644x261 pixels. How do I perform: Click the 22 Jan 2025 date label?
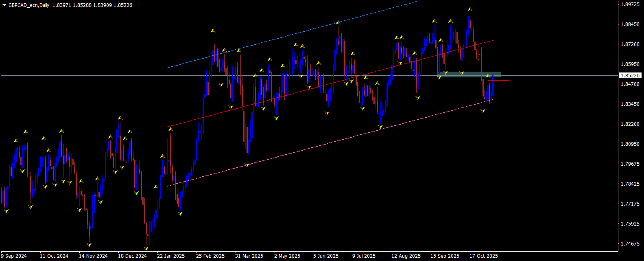[171, 256]
